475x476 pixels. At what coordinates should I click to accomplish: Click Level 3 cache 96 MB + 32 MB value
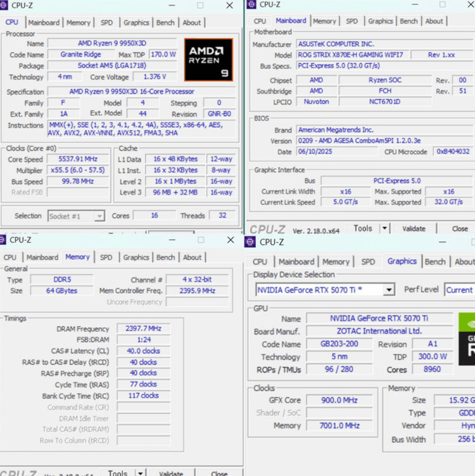[x=175, y=193]
